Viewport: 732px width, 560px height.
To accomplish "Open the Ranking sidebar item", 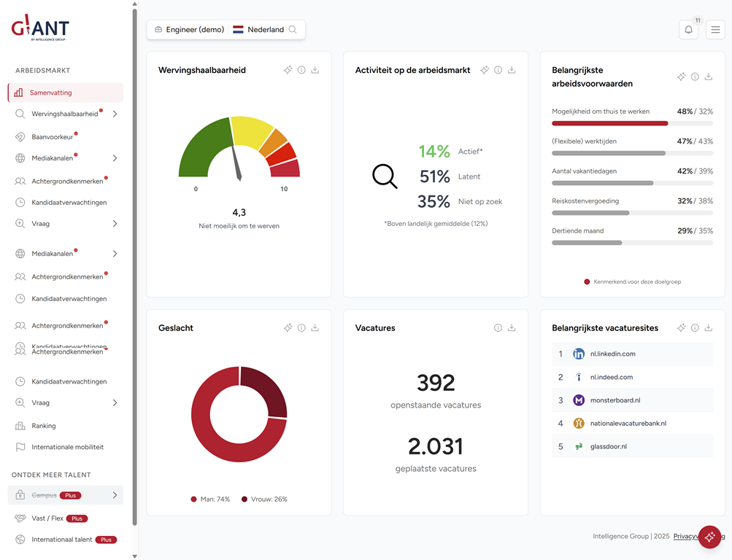I will tap(44, 426).
